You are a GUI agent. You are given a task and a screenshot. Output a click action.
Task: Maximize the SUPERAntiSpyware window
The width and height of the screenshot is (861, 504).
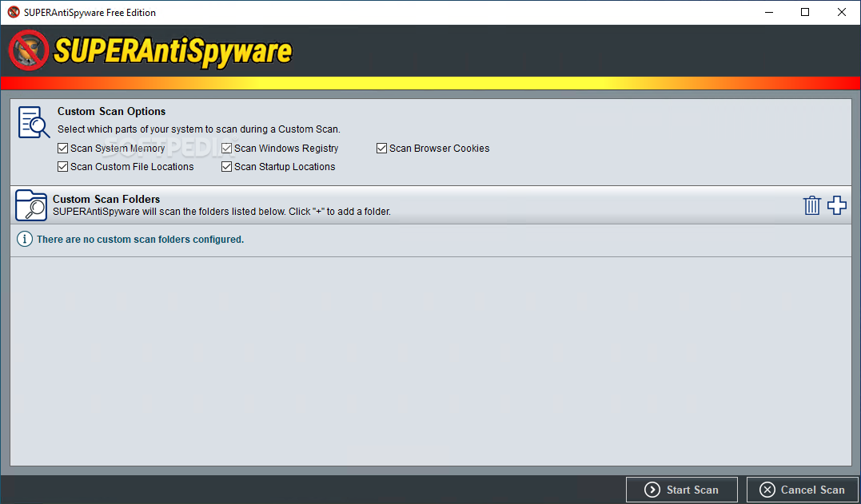click(805, 12)
